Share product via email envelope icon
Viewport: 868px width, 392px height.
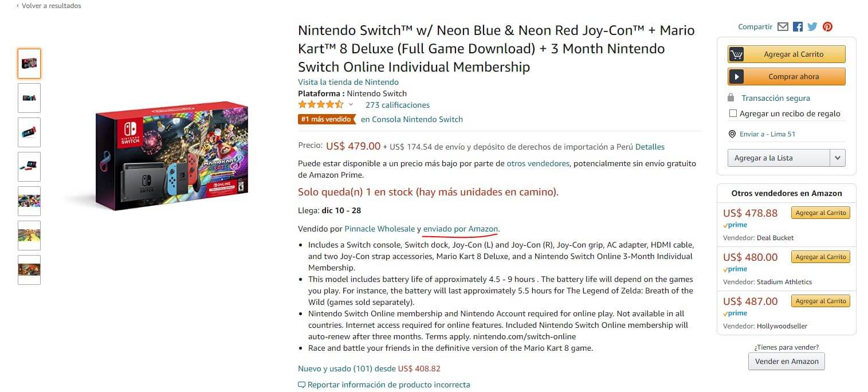click(x=783, y=27)
